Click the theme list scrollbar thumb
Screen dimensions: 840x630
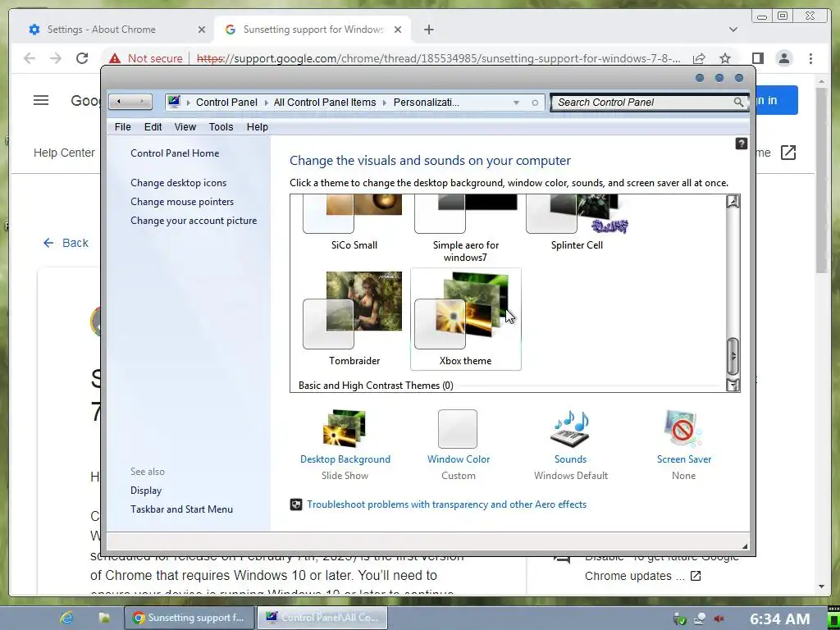pos(733,356)
